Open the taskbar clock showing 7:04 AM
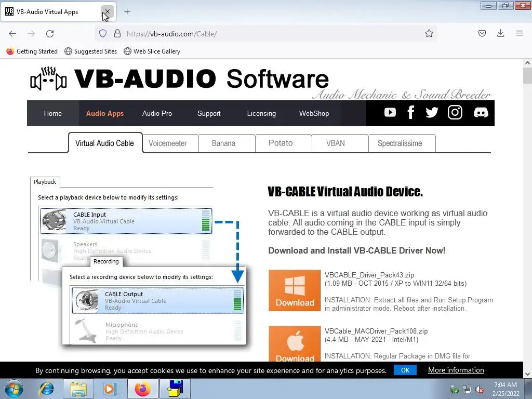Image resolution: width=532 pixels, height=399 pixels. [x=506, y=389]
